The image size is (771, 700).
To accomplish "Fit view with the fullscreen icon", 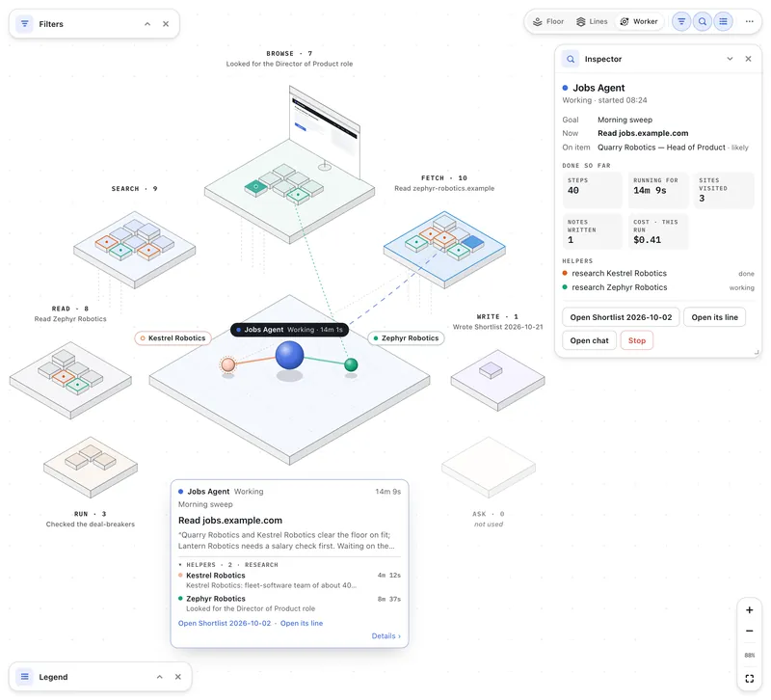I will (x=750, y=679).
